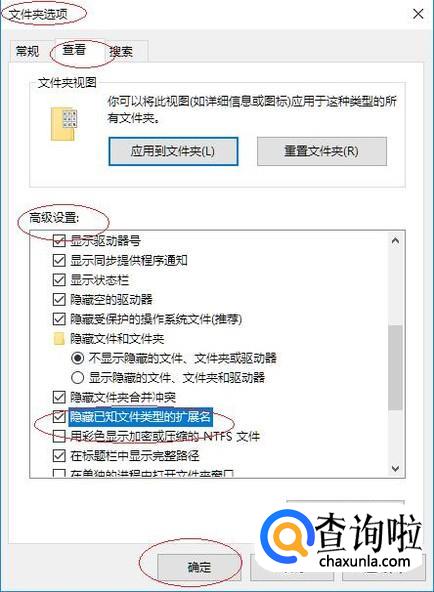Select 不显示隐藏的文件、文件夹或驱动器 radio

77,358
